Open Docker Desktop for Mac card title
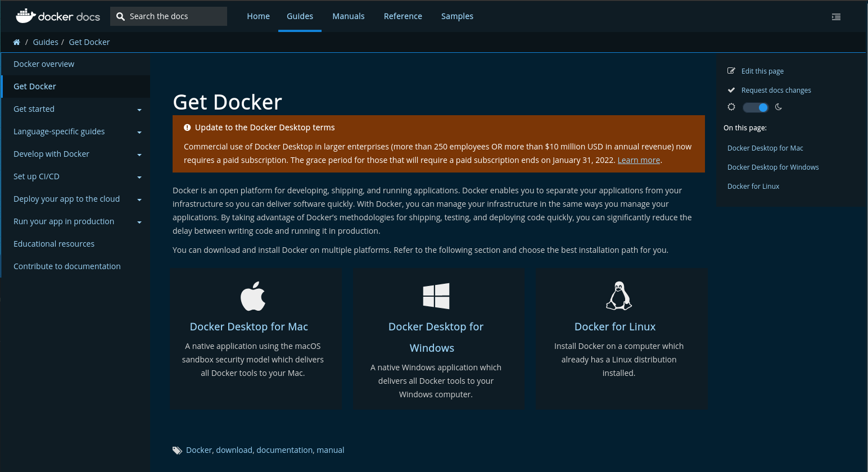The image size is (868, 472). click(x=249, y=326)
